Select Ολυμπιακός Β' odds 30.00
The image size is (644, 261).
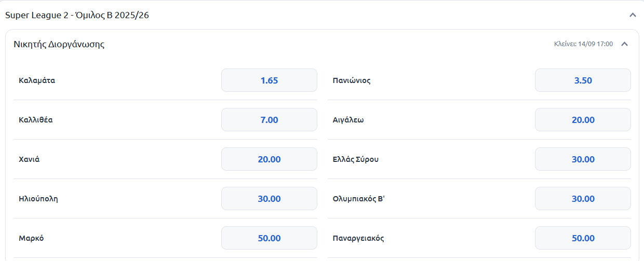(x=583, y=199)
